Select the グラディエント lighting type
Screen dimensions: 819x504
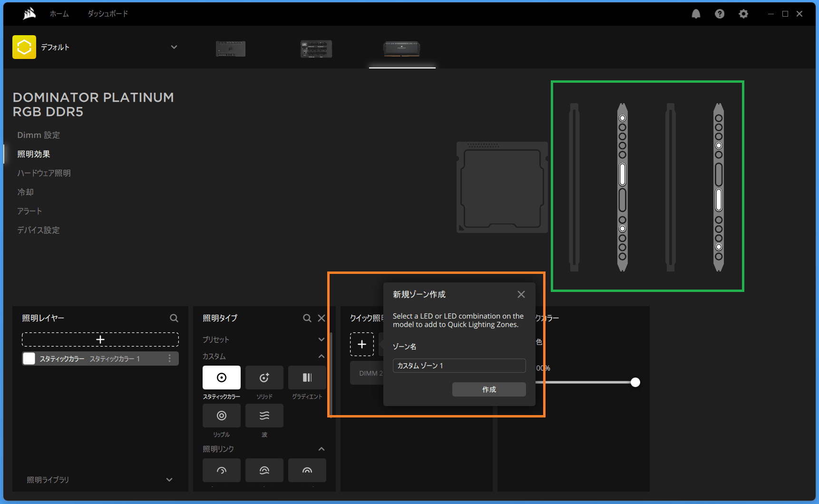tap(307, 378)
